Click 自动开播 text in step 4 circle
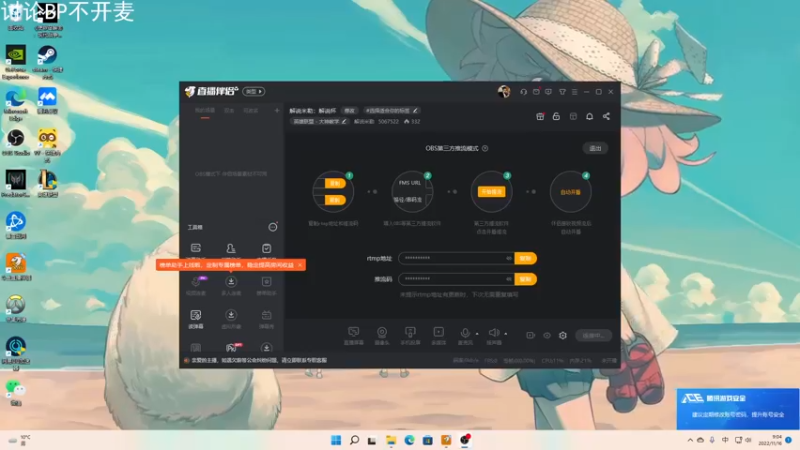 click(570, 192)
